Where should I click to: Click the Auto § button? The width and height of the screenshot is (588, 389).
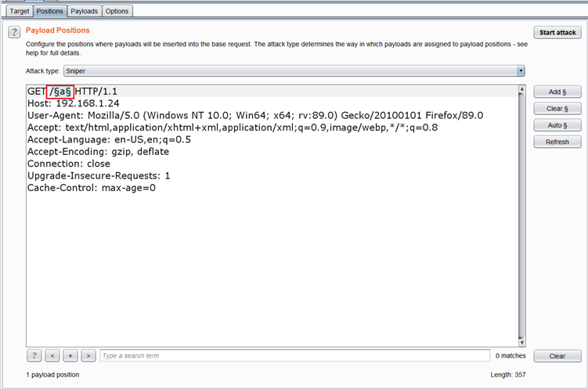click(x=557, y=125)
